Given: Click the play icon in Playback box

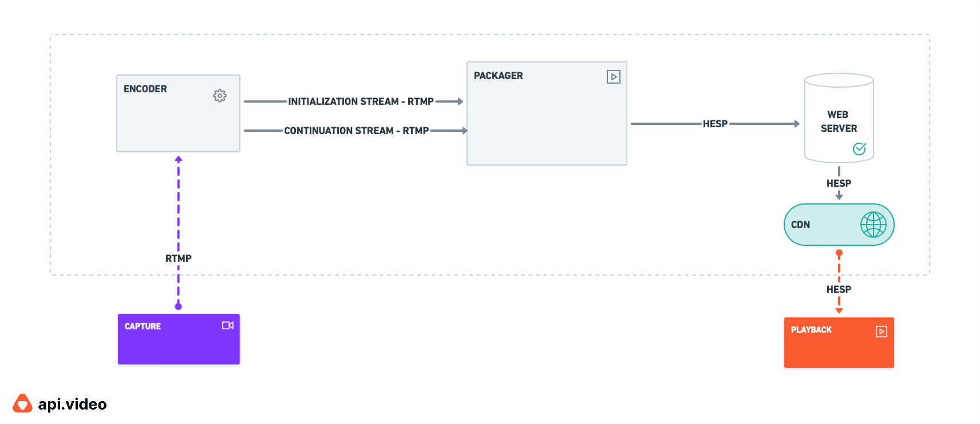Looking at the screenshot, I should click(x=882, y=331).
